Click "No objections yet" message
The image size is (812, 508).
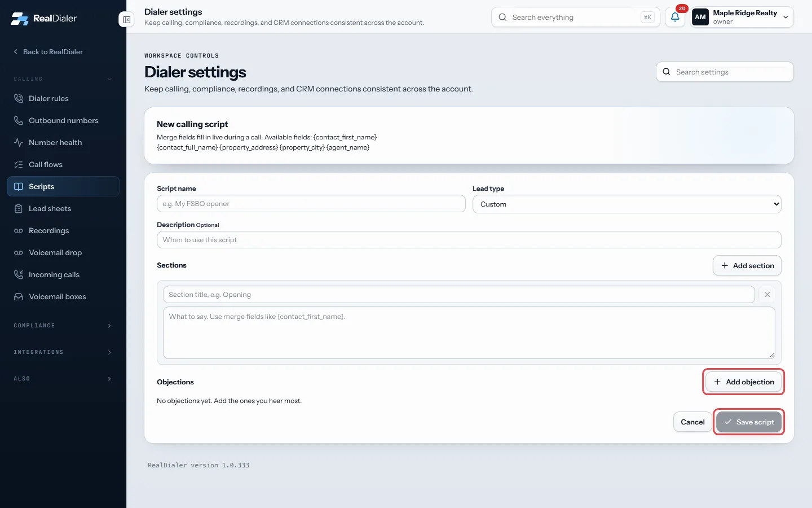(x=230, y=401)
